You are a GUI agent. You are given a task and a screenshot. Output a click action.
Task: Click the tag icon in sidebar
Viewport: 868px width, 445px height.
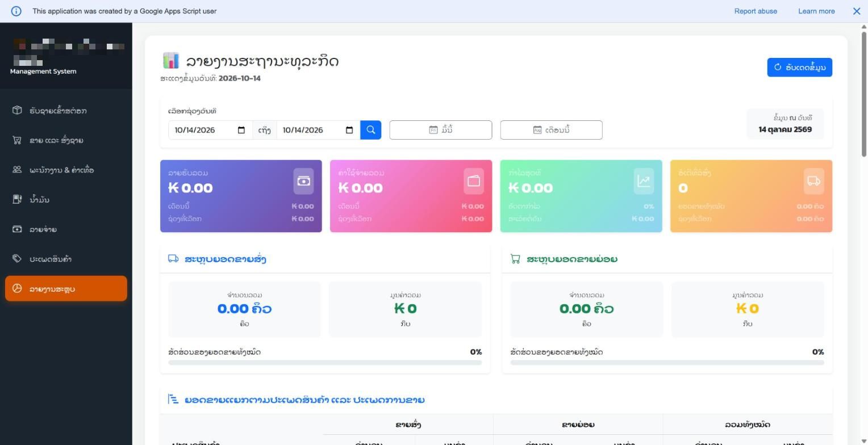[x=17, y=259]
